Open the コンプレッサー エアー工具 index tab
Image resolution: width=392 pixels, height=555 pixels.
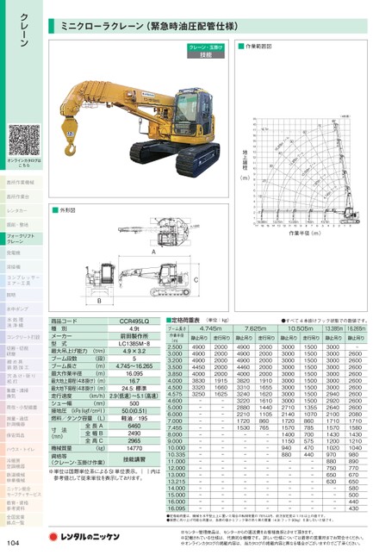pyautogui.click(x=22, y=281)
